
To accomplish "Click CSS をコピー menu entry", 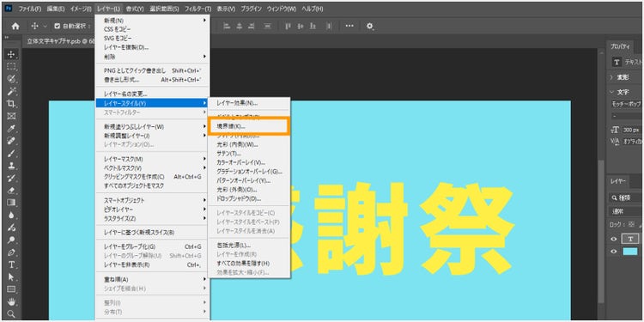I will (x=153, y=29).
